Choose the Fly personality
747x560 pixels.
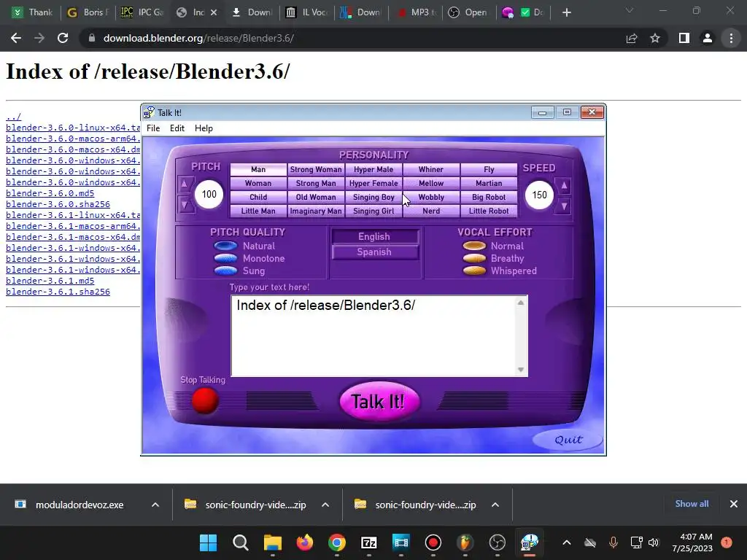[489, 169]
